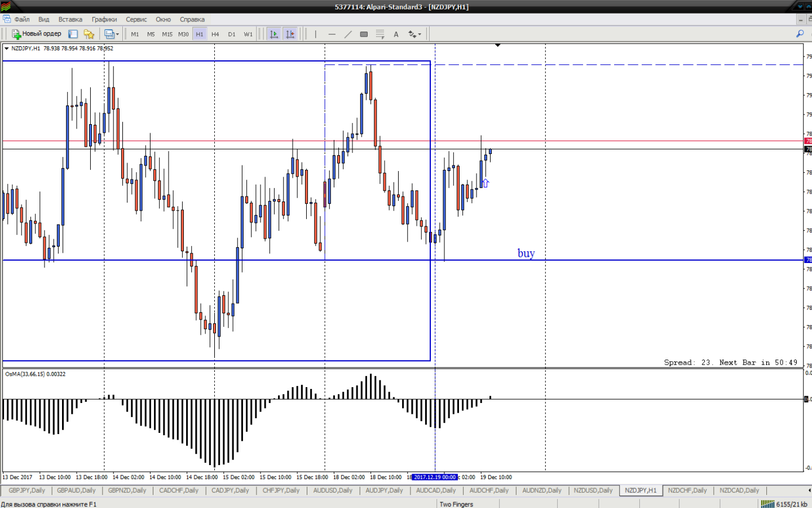The height and width of the screenshot is (508, 812).
Task: Select the vertical line drawing tool
Action: [316, 34]
